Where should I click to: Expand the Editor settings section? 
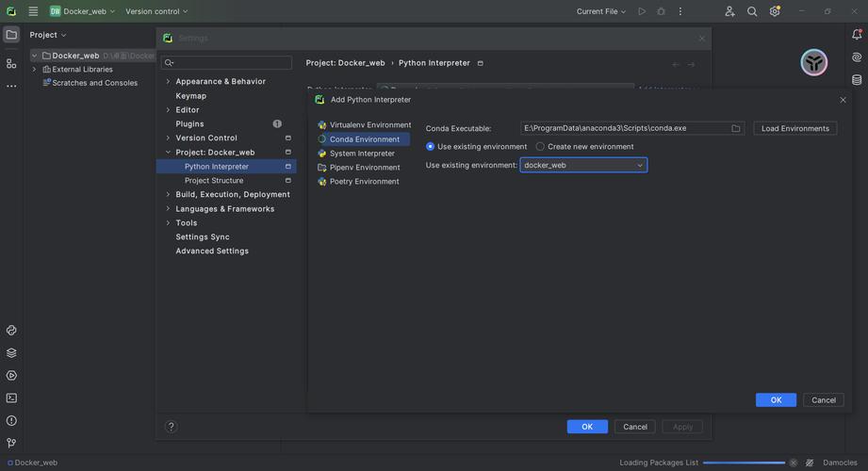pos(168,109)
